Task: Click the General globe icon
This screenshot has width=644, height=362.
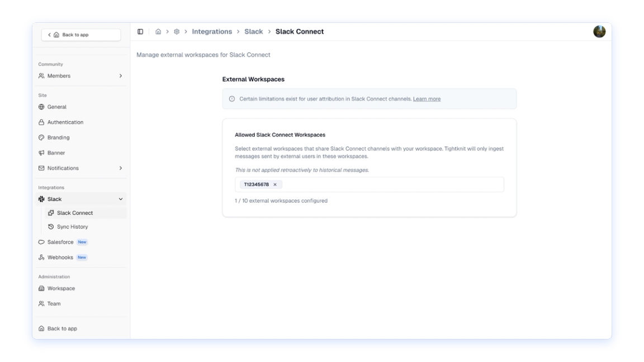Action: click(x=41, y=107)
